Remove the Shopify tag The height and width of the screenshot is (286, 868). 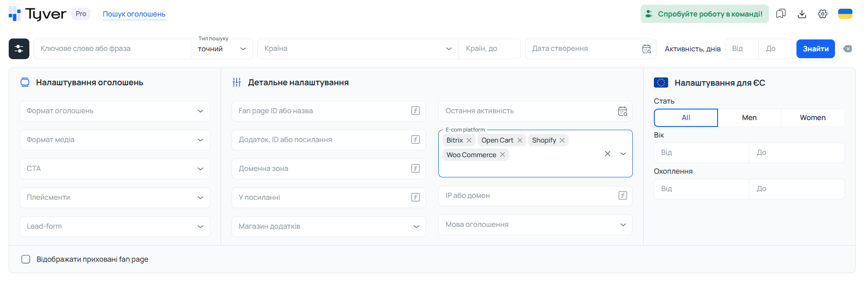click(x=562, y=140)
